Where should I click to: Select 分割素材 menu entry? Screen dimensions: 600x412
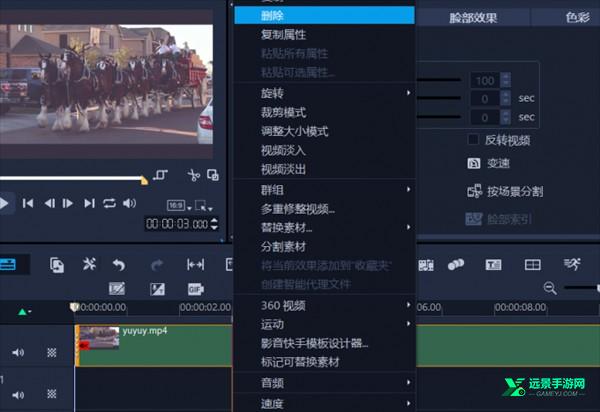324,247
